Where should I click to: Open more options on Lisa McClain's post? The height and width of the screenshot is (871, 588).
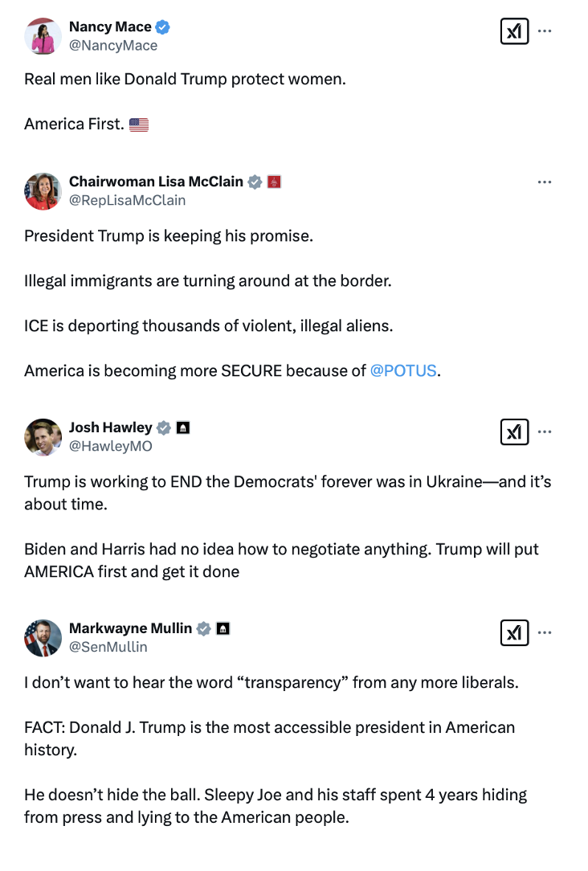pos(545,182)
